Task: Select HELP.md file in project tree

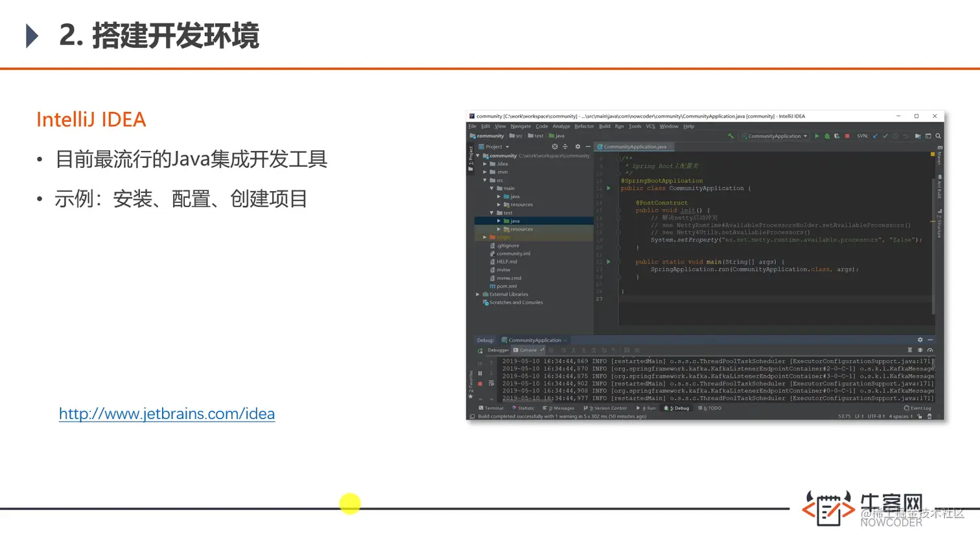Action: (x=504, y=262)
